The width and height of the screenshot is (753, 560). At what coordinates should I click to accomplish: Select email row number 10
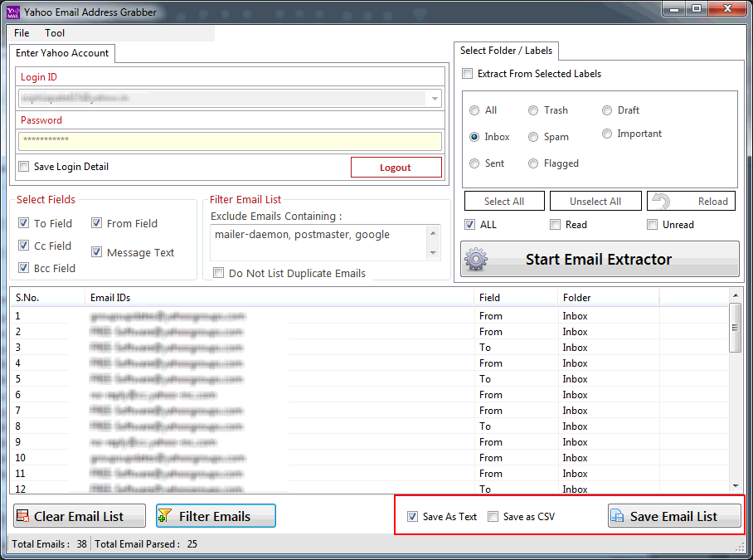tap(369, 458)
